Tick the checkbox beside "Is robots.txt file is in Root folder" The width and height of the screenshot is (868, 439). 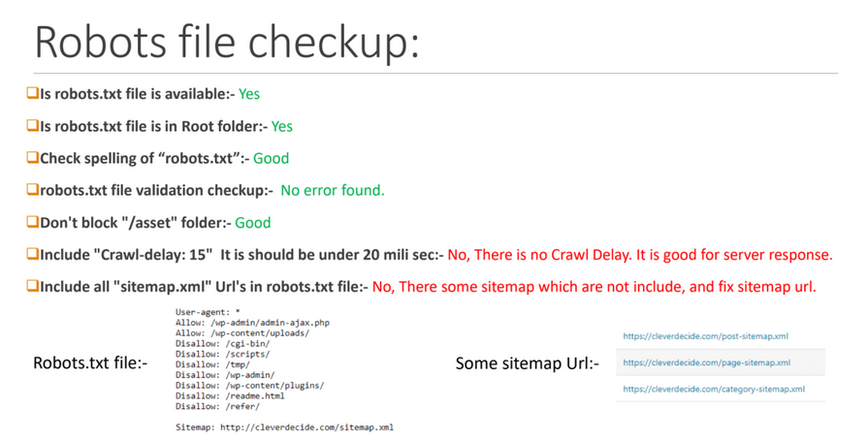(x=32, y=126)
